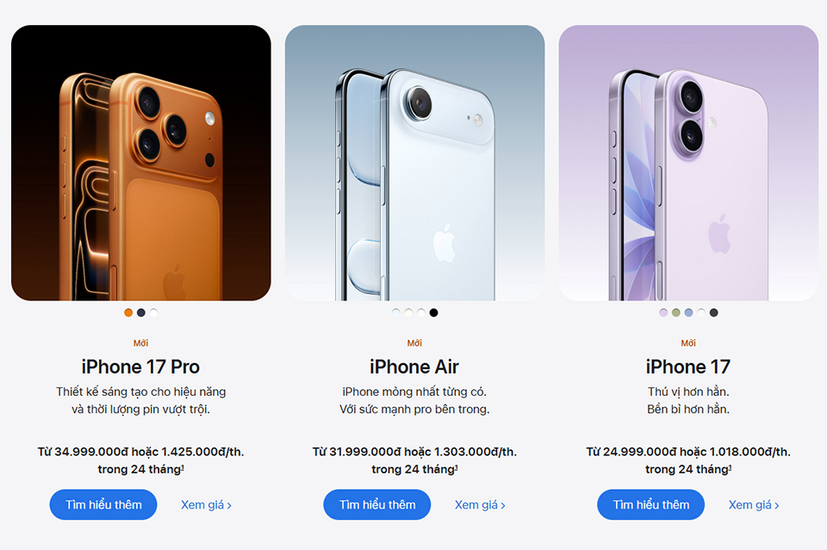Image resolution: width=827 pixels, height=550 pixels.
Task: Open 'Xem giá' link for iPhone 17 Pro
Action: pos(206,505)
